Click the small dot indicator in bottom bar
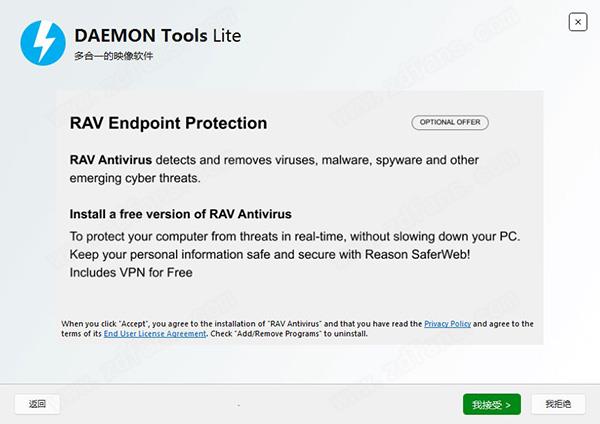This screenshot has width=600, height=424. pos(238,404)
